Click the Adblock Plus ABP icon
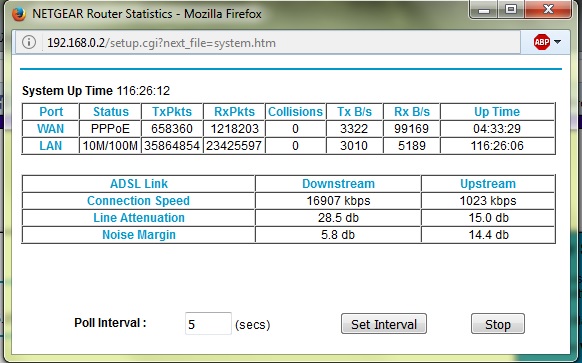 [542, 42]
